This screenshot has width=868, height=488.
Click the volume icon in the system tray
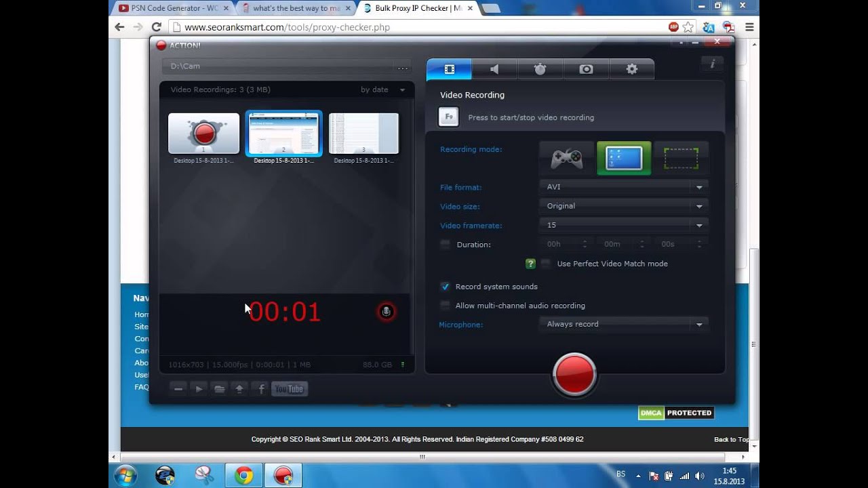click(x=700, y=476)
